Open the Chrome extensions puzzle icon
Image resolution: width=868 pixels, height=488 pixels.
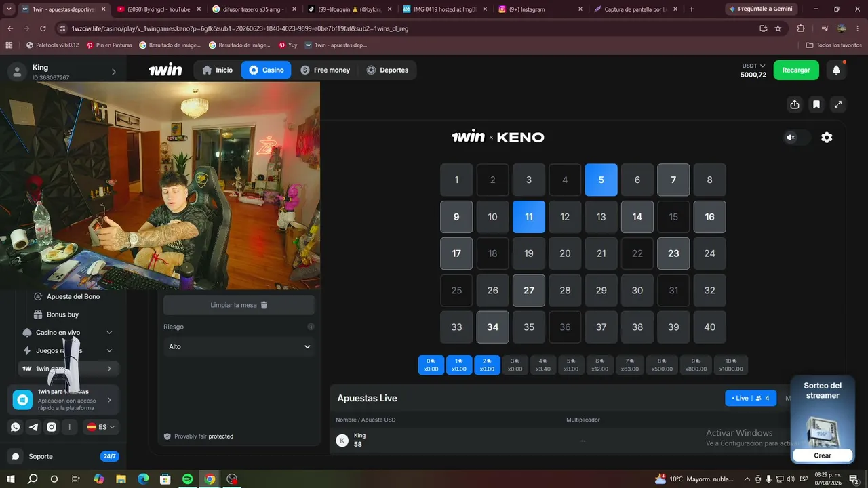point(801,28)
